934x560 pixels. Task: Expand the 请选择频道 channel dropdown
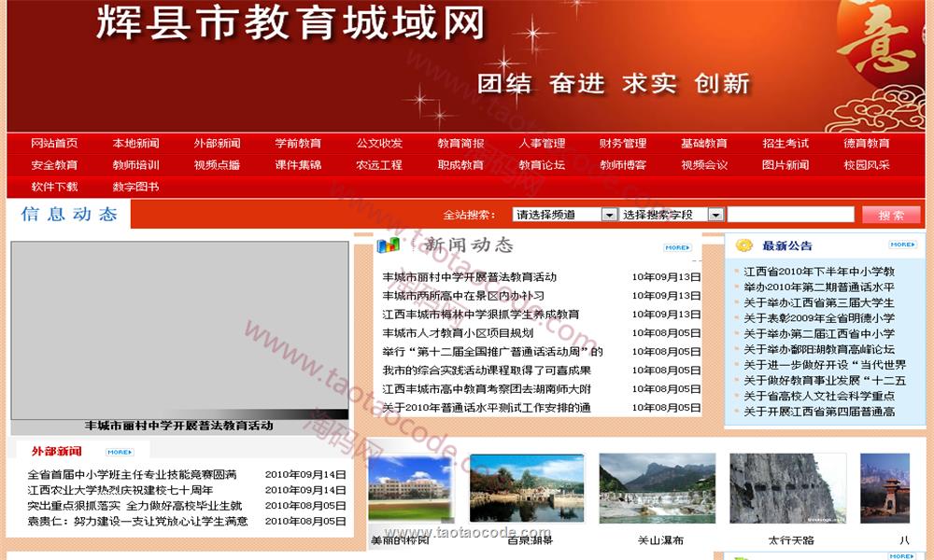pos(565,215)
